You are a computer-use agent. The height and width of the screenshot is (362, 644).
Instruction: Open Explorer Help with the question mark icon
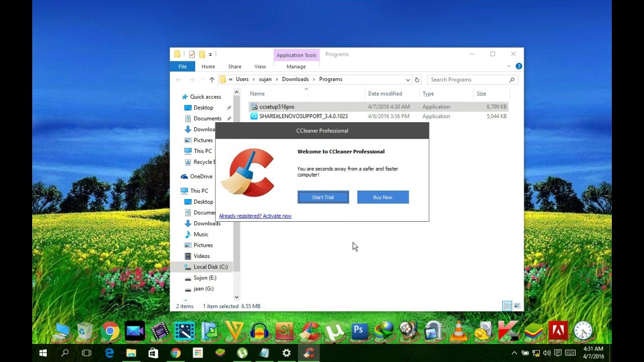[x=519, y=66]
